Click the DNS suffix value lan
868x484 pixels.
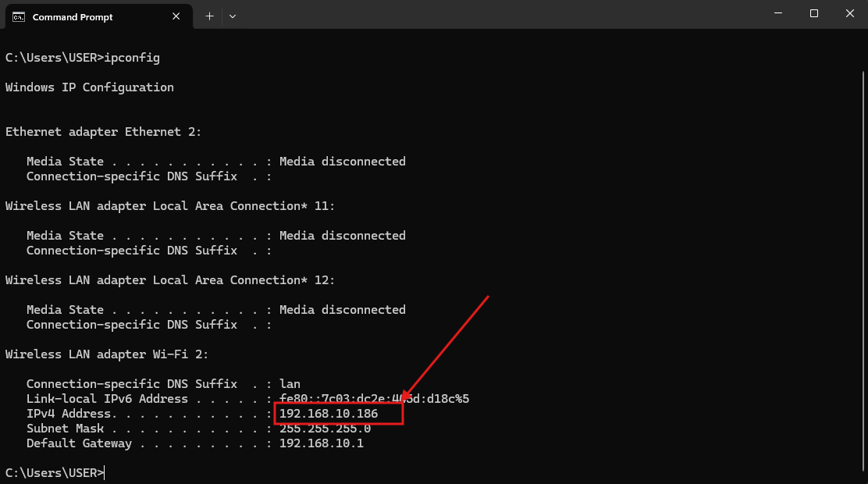tap(290, 384)
